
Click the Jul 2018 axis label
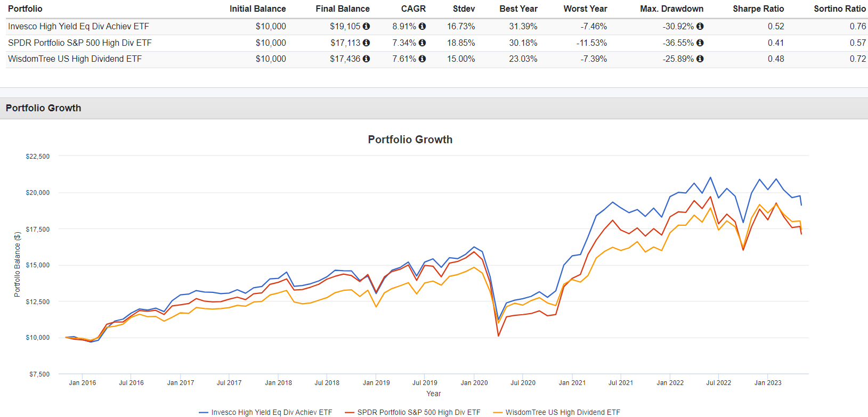[327, 382]
